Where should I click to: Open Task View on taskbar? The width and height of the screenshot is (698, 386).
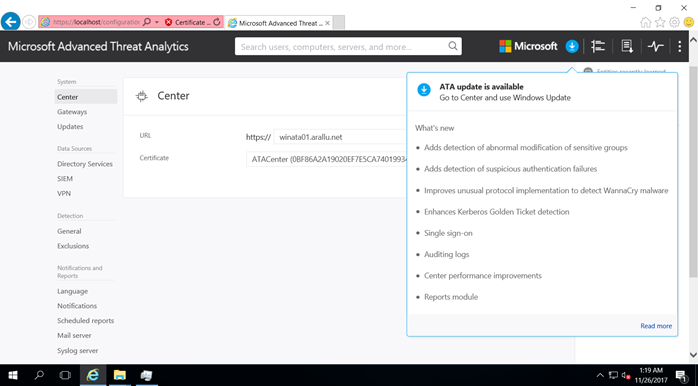[65, 375]
